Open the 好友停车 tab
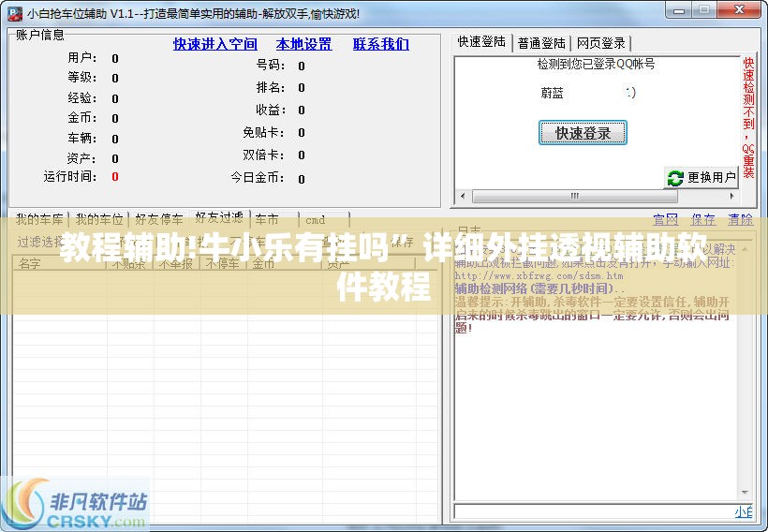The image size is (768, 532). pyautogui.click(x=158, y=219)
